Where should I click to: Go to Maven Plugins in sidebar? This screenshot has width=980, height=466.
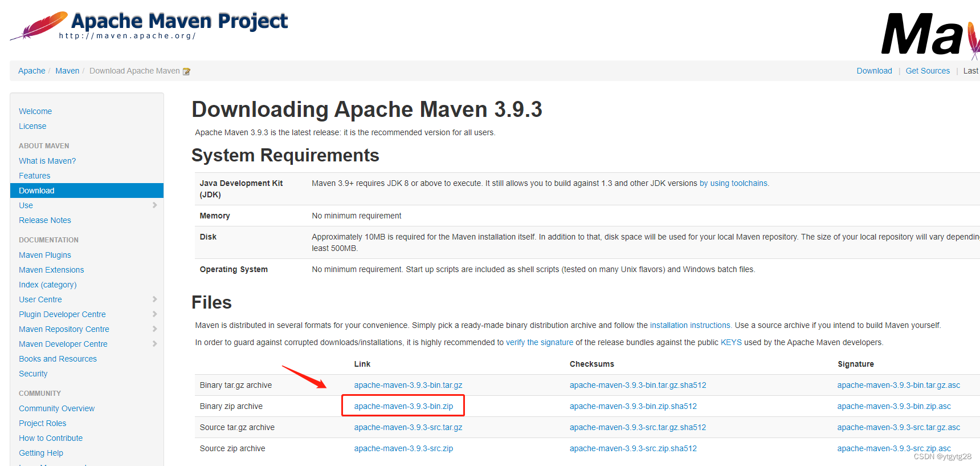[45, 255]
